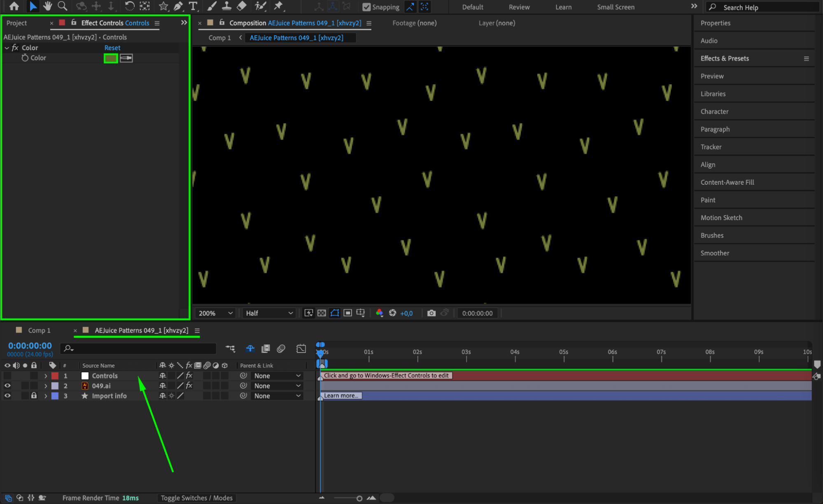Open the 200% magnification dropdown

pyautogui.click(x=216, y=313)
